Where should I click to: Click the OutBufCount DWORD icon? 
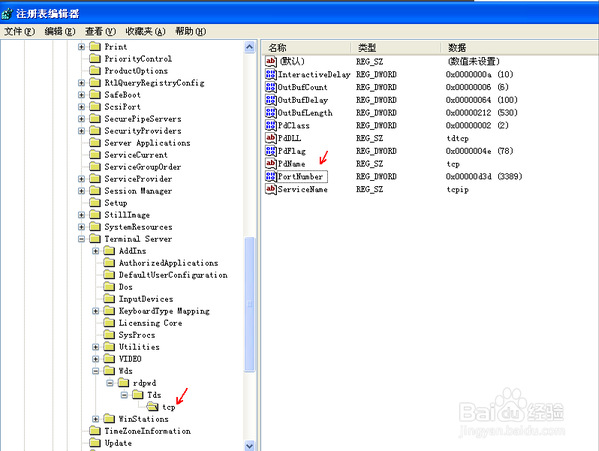[270, 87]
